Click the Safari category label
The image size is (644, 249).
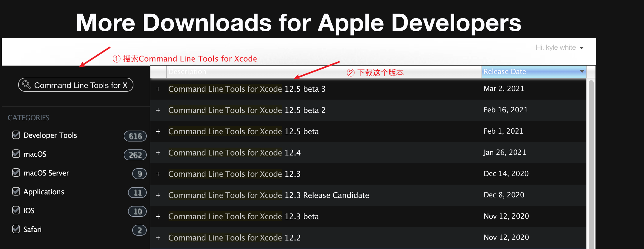click(x=32, y=229)
